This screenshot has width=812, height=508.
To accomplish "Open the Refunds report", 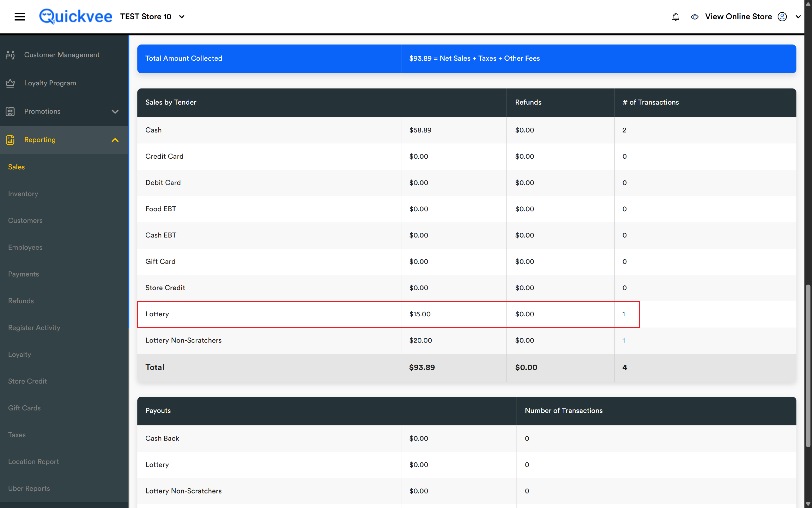I will pyautogui.click(x=21, y=301).
